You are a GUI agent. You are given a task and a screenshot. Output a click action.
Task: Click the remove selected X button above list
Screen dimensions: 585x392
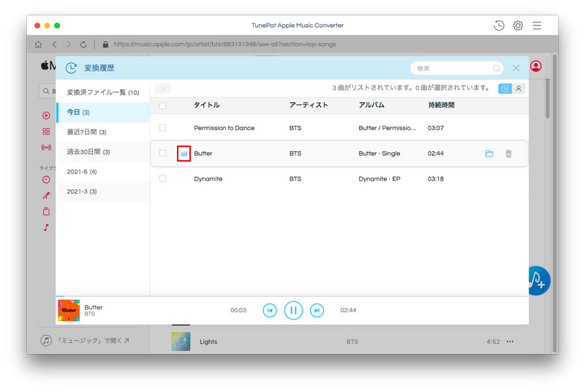coord(163,88)
